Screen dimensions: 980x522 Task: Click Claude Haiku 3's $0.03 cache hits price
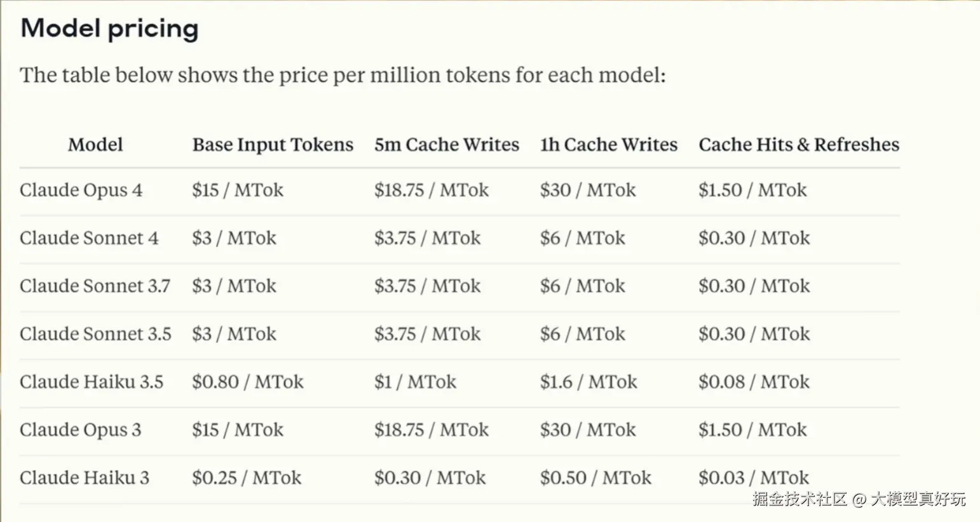[x=754, y=478]
